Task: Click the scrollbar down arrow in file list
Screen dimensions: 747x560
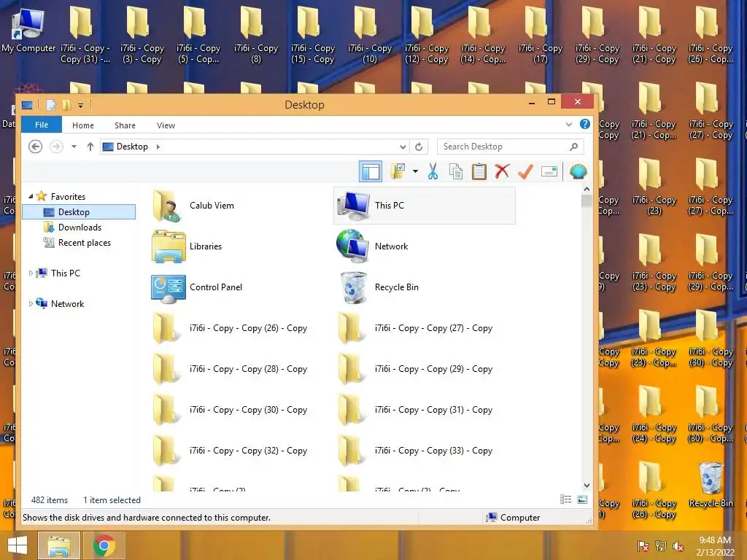Action: (587, 485)
